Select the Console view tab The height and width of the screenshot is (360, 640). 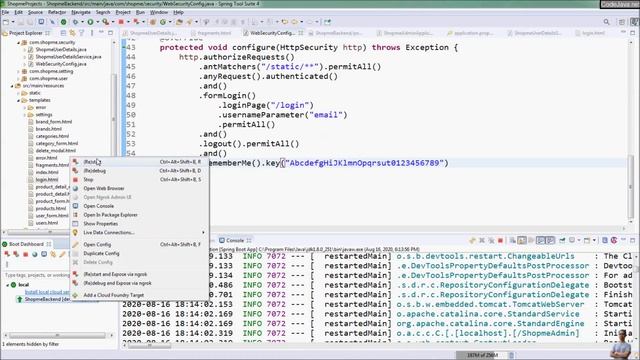pyautogui.click(x=235, y=240)
